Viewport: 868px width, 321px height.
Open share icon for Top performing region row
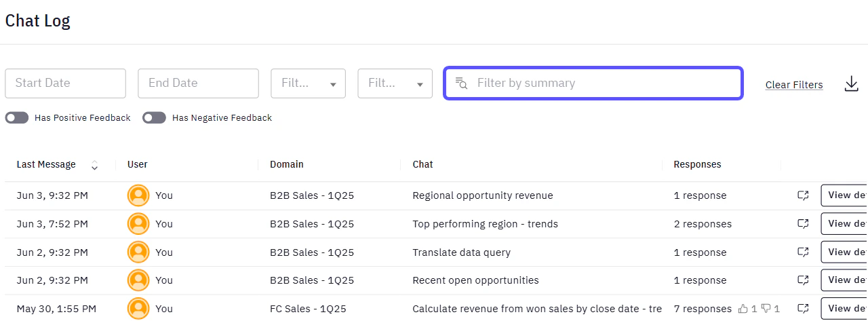pyautogui.click(x=803, y=223)
